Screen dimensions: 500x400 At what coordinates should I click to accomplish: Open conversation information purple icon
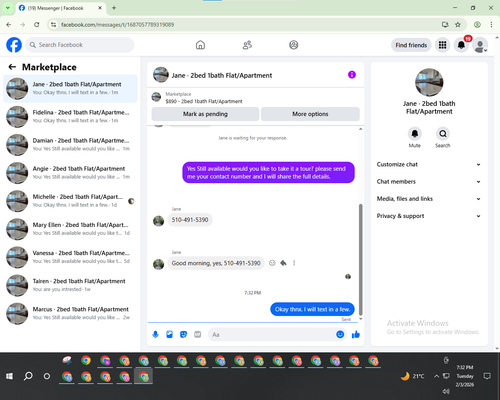pos(352,75)
